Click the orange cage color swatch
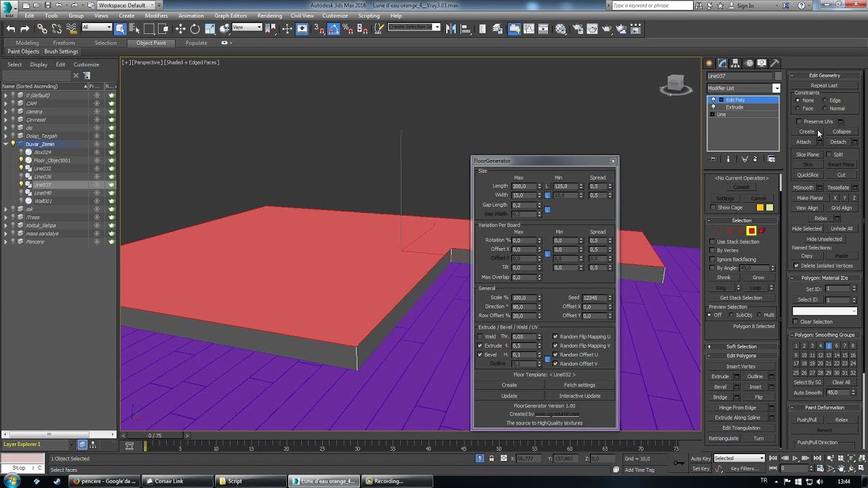Image resolution: width=868 pixels, height=488 pixels. pos(760,207)
